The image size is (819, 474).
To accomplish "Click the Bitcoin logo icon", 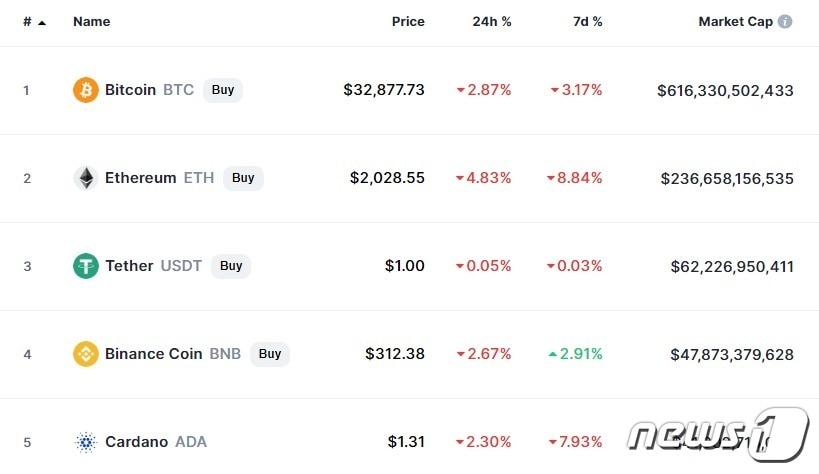I will pyautogui.click(x=86, y=90).
